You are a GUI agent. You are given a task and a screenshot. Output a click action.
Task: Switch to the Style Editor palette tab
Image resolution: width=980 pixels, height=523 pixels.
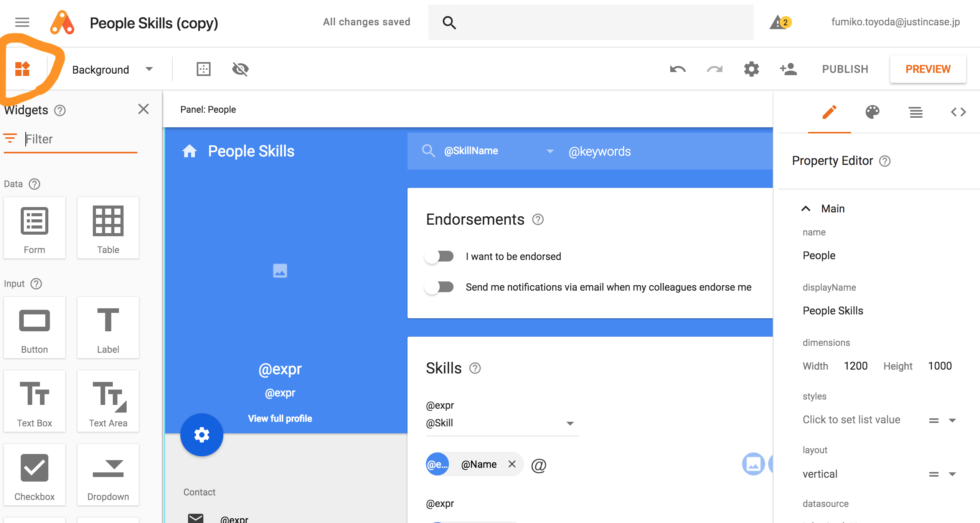click(872, 112)
